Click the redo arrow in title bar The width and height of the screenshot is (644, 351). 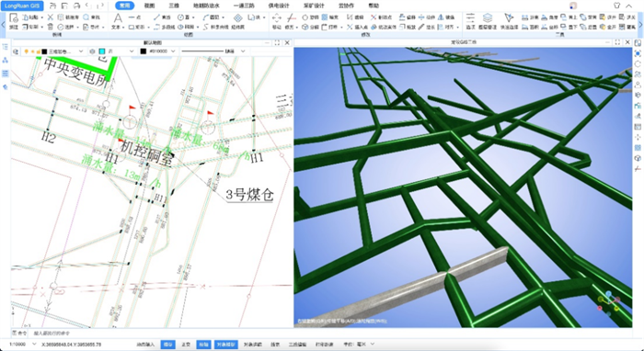[100, 6]
